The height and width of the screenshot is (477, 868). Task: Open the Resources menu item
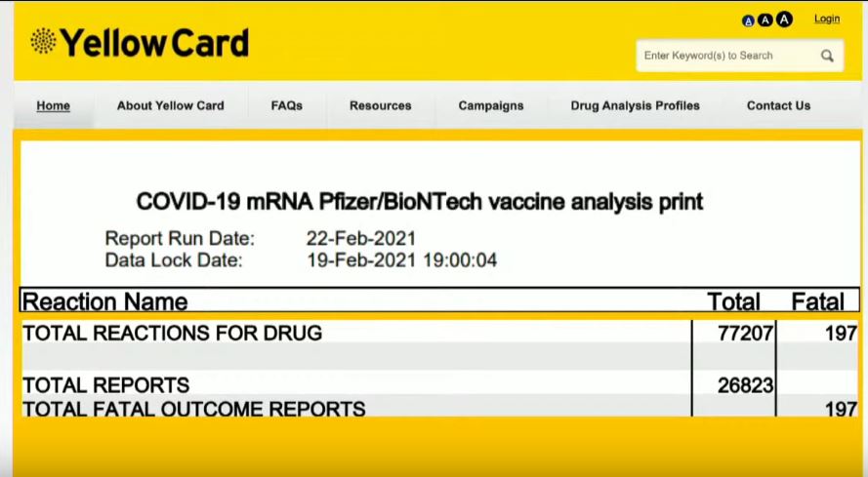click(381, 105)
